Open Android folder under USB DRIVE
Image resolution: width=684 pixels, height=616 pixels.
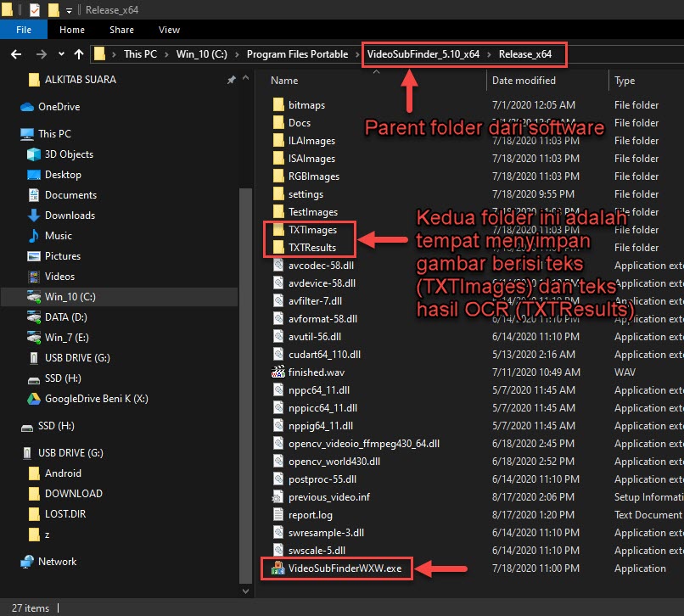pyautogui.click(x=63, y=473)
